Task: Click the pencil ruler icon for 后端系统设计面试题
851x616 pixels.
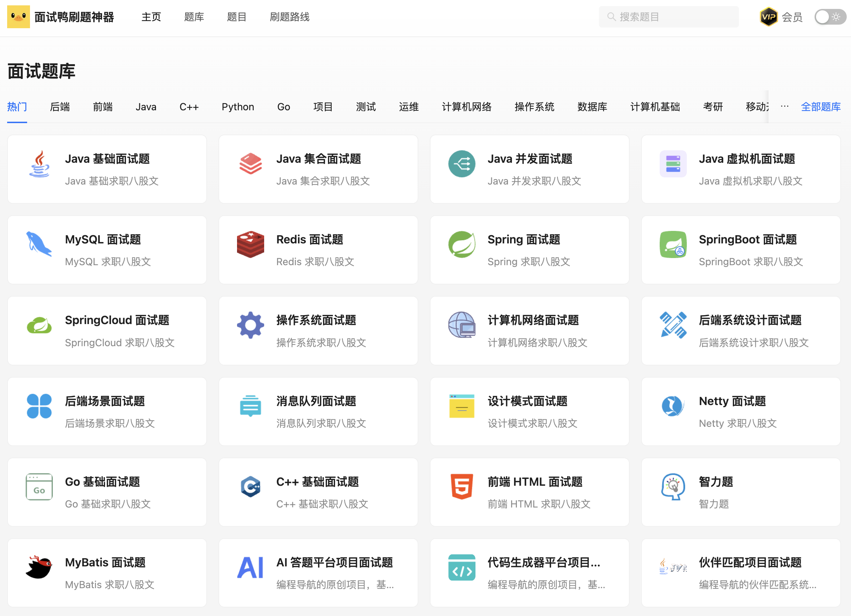Action: pos(673,325)
